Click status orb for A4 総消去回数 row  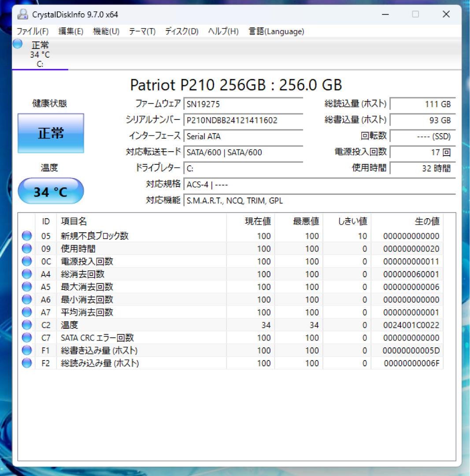[x=27, y=274]
